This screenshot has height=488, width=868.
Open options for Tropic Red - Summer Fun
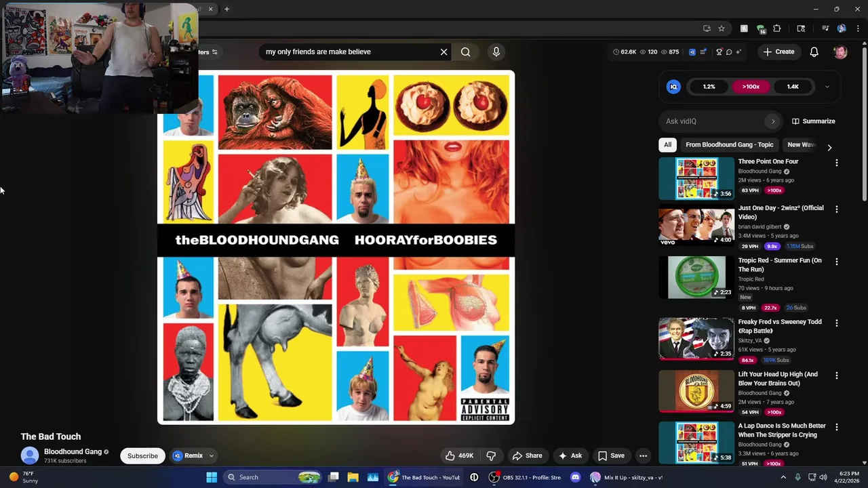(836, 262)
